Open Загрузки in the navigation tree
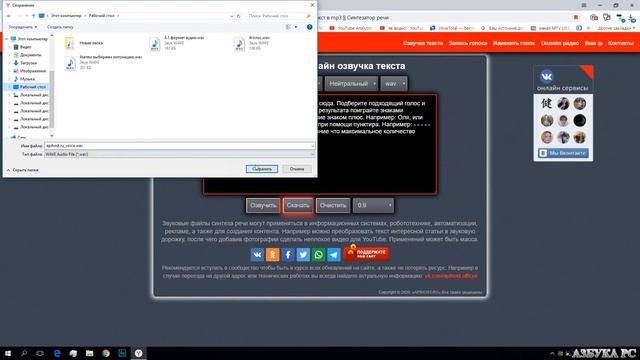This screenshot has height=360, width=640. (25, 63)
